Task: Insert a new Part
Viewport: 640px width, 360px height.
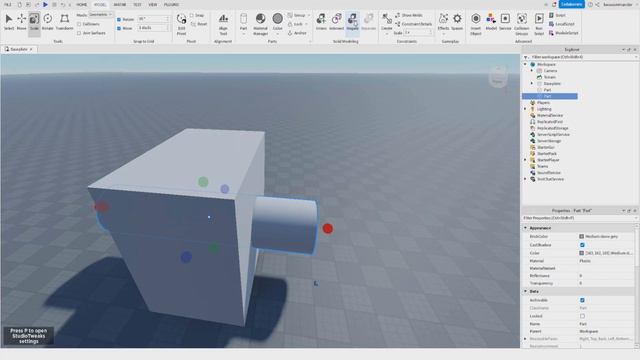Action: tap(243, 22)
